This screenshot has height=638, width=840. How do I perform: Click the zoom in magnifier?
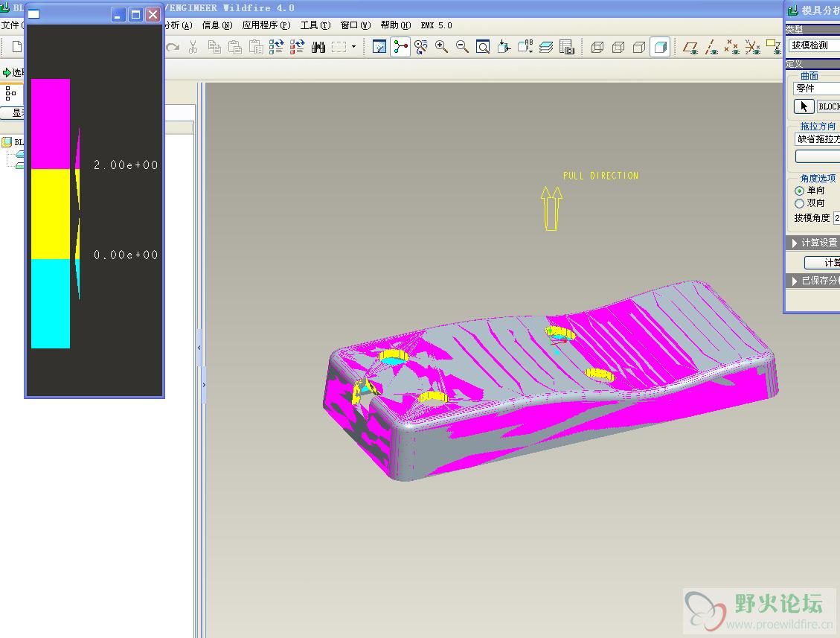[x=442, y=47]
